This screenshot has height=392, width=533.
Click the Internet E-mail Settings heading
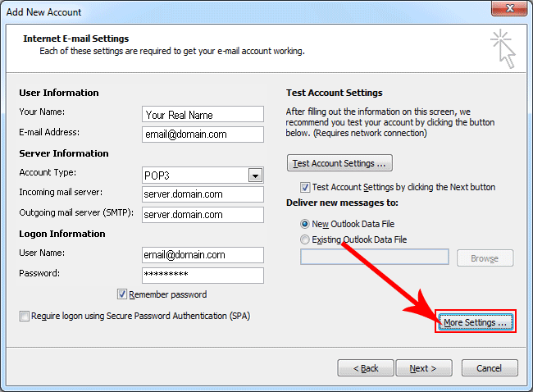pos(75,39)
